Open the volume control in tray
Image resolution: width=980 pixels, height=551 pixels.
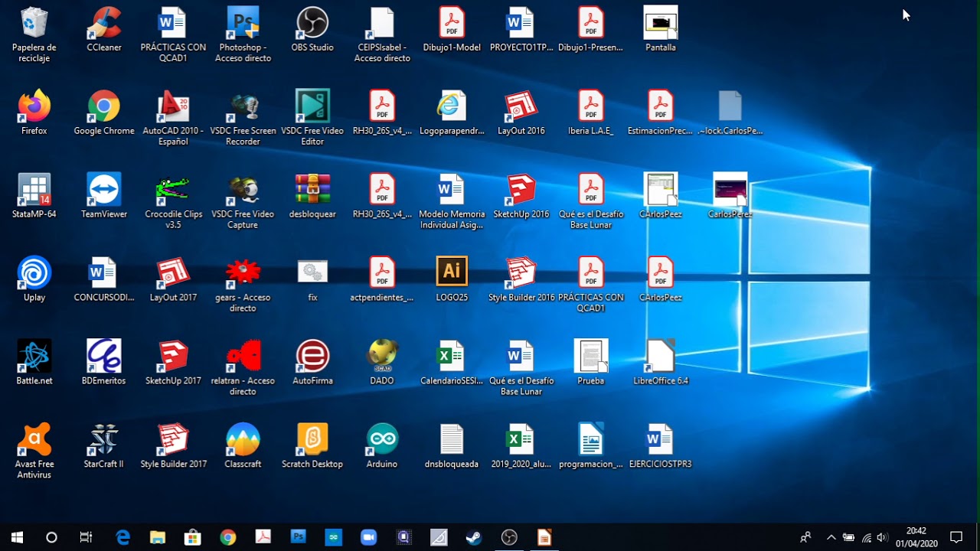coord(883,537)
